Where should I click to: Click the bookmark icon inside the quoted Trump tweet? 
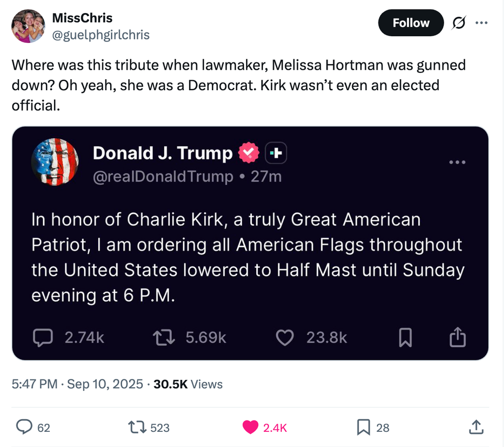click(405, 337)
